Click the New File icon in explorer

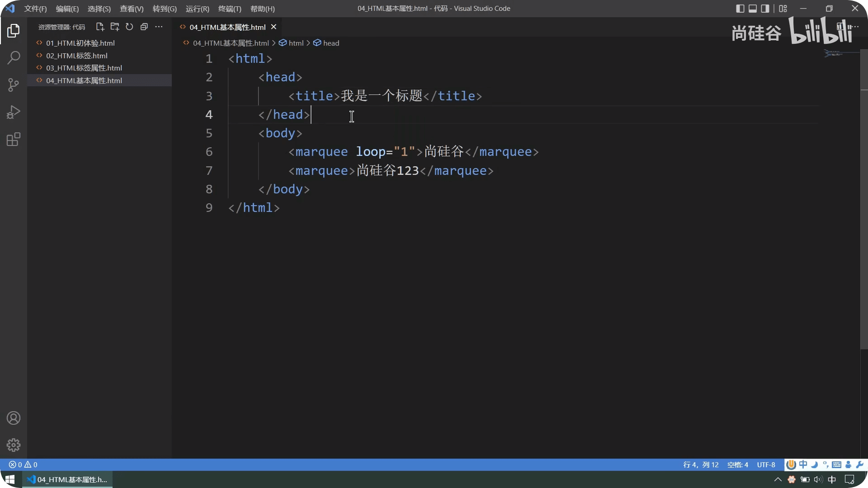tap(100, 27)
